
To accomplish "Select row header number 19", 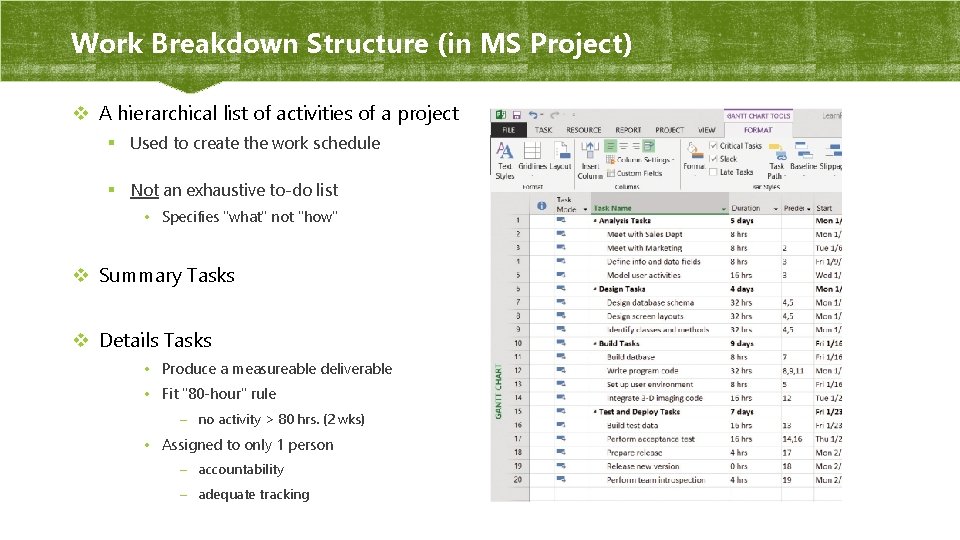I will (518, 466).
